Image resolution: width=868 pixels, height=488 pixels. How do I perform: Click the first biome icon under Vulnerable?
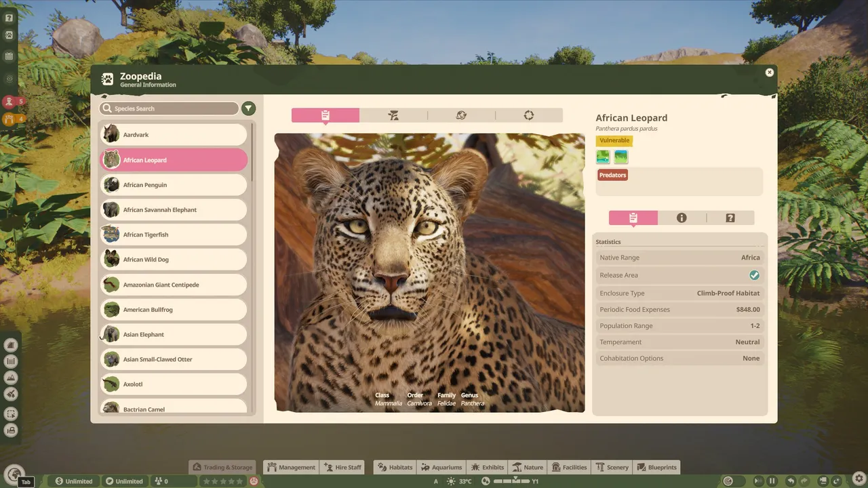(x=603, y=157)
